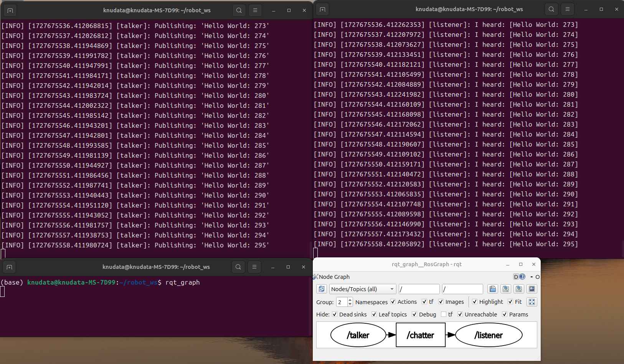This screenshot has width=624, height=364.
Task: Click the Namespaces label in Group row
Action: pyautogui.click(x=371, y=302)
